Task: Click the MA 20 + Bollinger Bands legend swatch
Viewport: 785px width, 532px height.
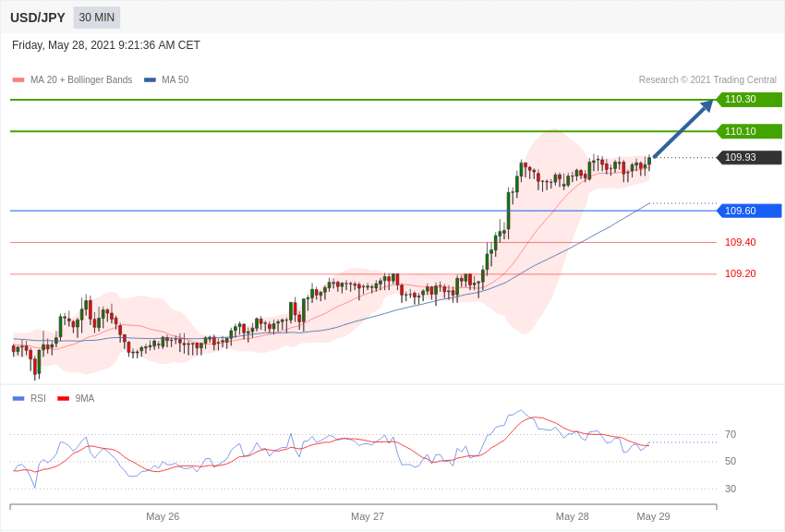Action: (18, 80)
